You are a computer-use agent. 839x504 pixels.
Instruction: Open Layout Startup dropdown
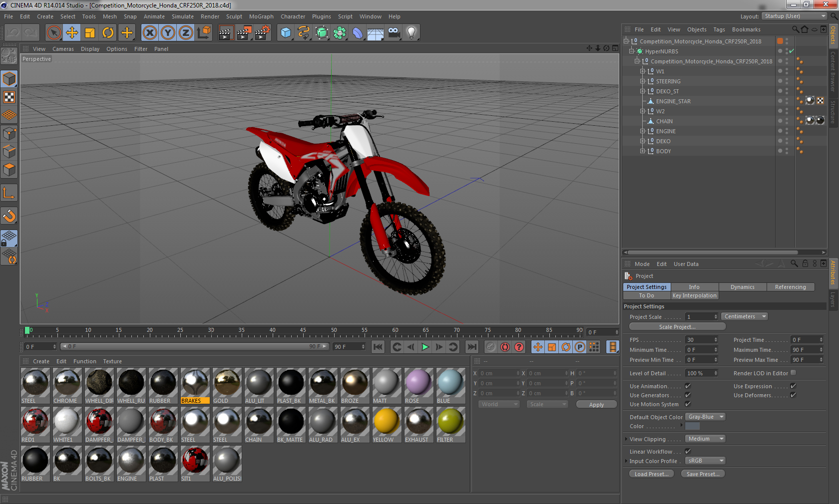(795, 16)
